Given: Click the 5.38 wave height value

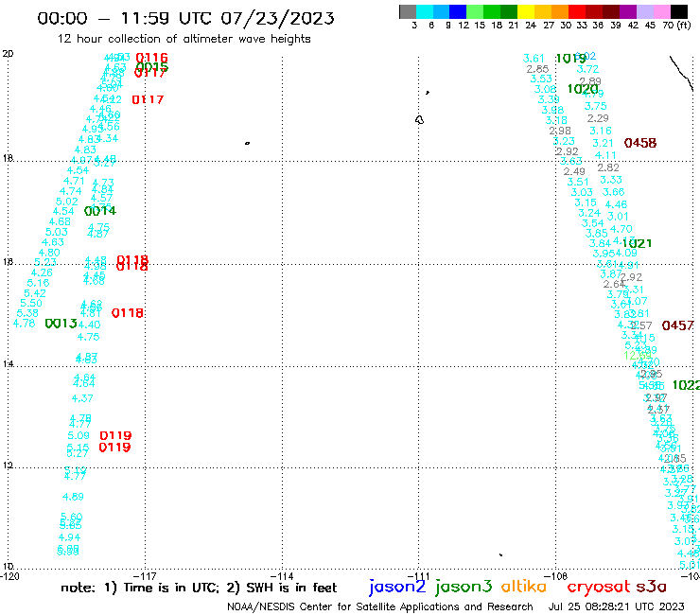Looking at the screenshot, I should 27,313.
